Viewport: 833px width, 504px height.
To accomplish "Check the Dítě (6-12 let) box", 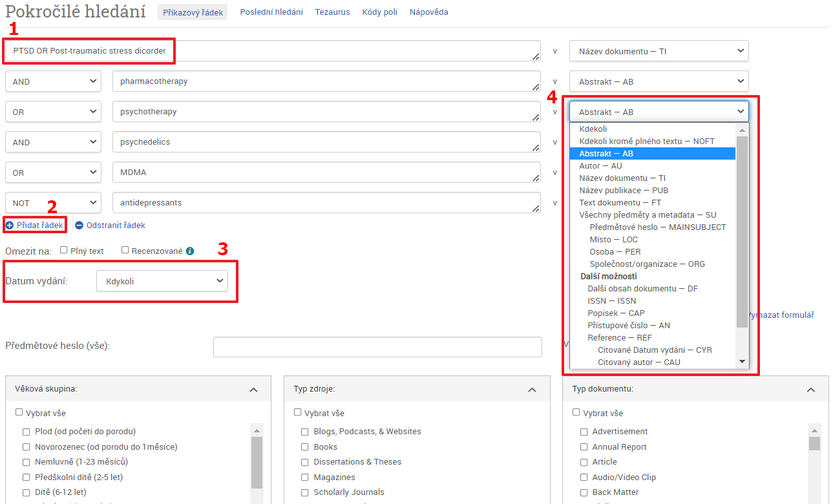I will 26,492.
